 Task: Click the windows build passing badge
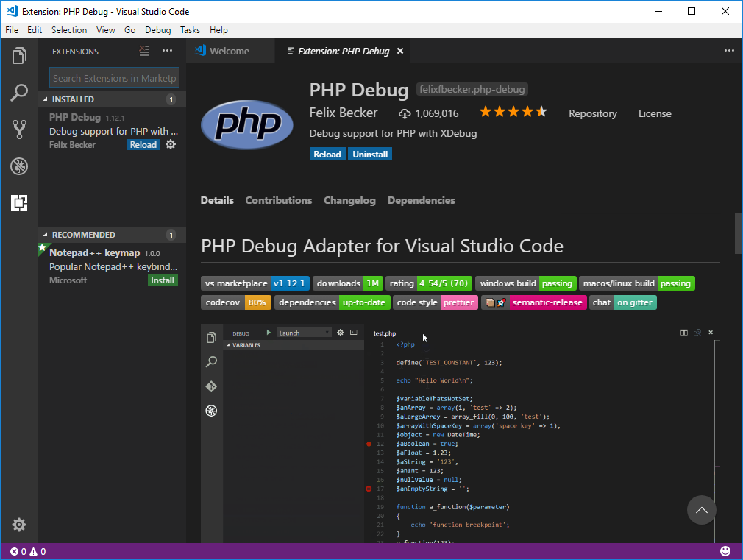(526, 283)
